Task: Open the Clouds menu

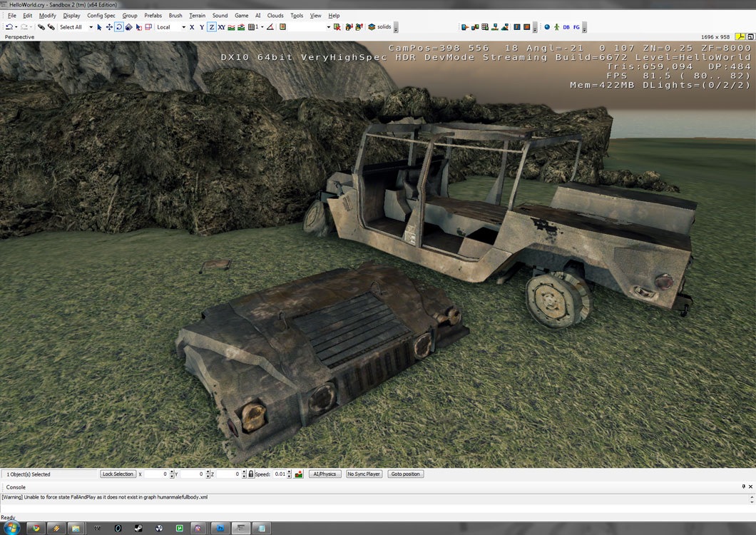Action: point(275,16)
